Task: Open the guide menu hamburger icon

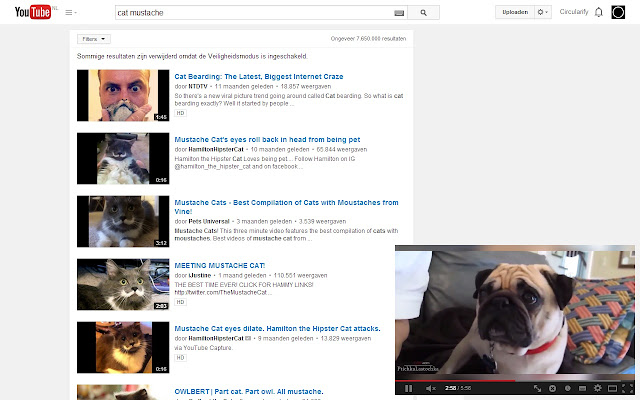Action: 70,13
